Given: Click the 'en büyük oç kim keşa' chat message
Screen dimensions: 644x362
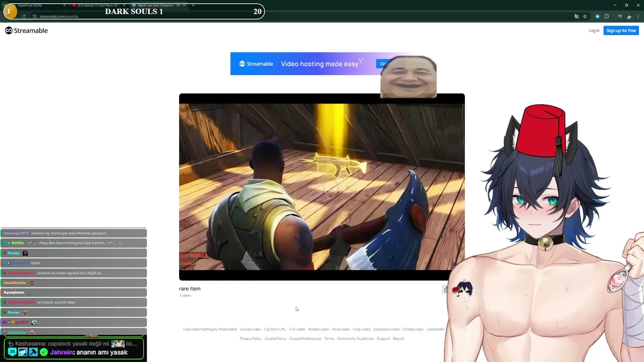Looking at the screenshot, I should tap(73, 302).
